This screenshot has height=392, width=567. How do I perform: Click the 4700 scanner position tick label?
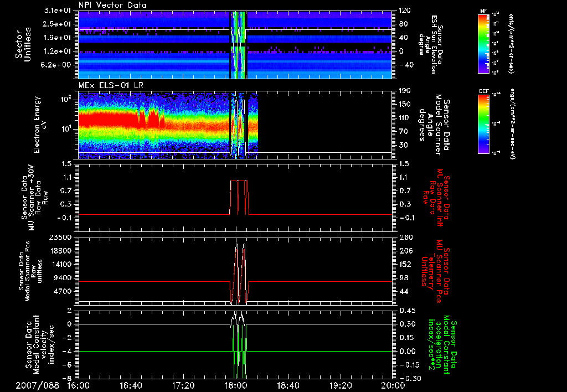[63, 291]
